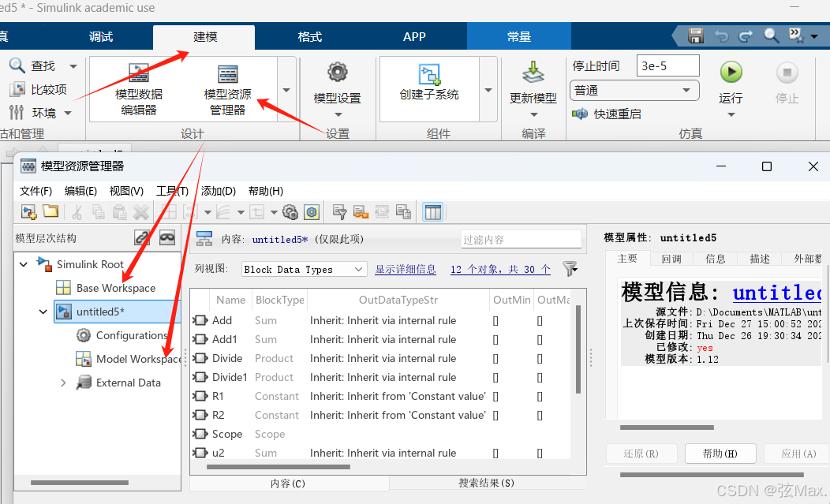The width and height of the screenshot is (830, 504).
Task: Toggle the link icon in 模型层次结构 header
Action: [142, 237]
